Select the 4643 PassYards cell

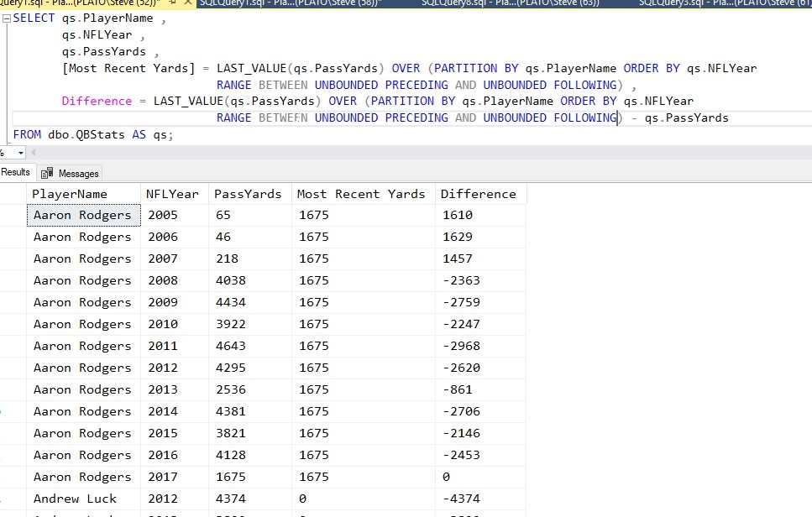click(x=232, y=346)
